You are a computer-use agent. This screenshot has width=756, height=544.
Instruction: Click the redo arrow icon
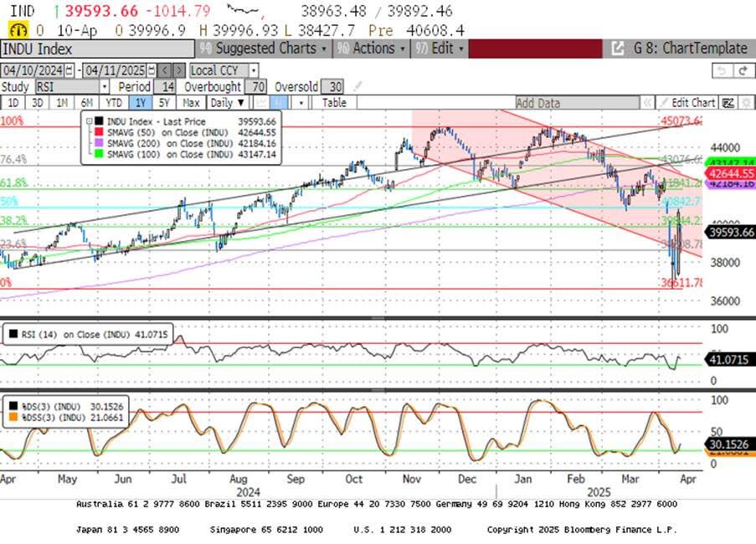pyautogui.click(x=743, y=71)
